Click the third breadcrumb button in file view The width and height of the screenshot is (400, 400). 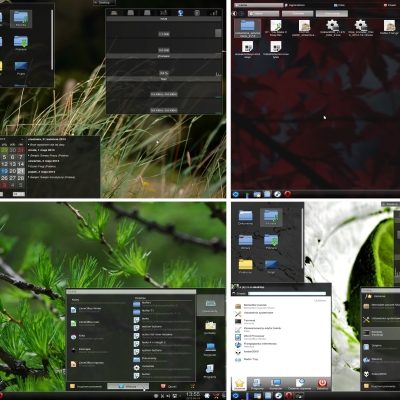click(332, 13)
